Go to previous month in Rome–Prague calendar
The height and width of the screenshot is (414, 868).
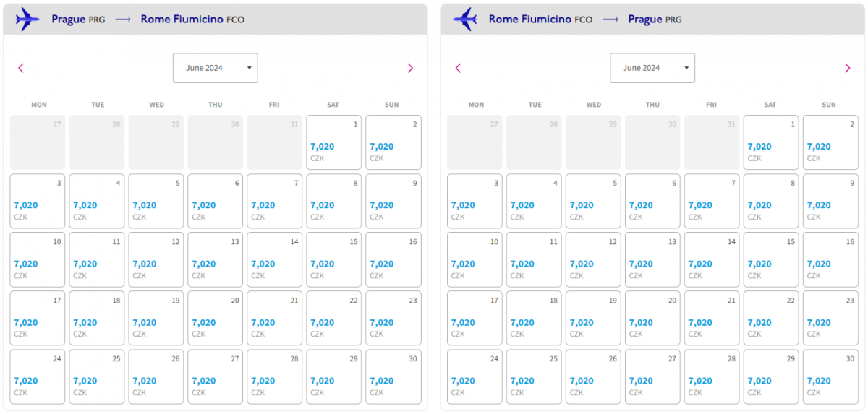coord(458,68)
